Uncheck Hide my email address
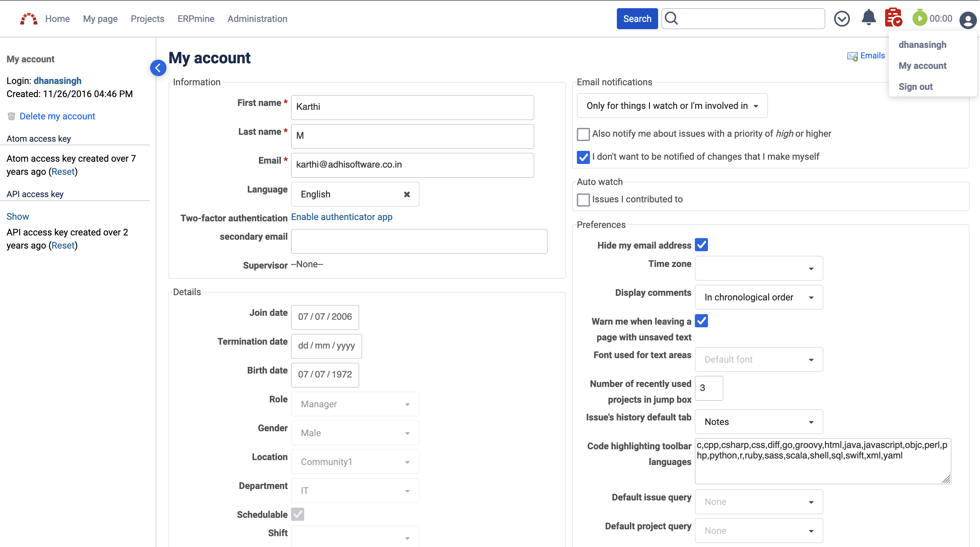This screenshot has height=547, width=980. click(701, 245)
